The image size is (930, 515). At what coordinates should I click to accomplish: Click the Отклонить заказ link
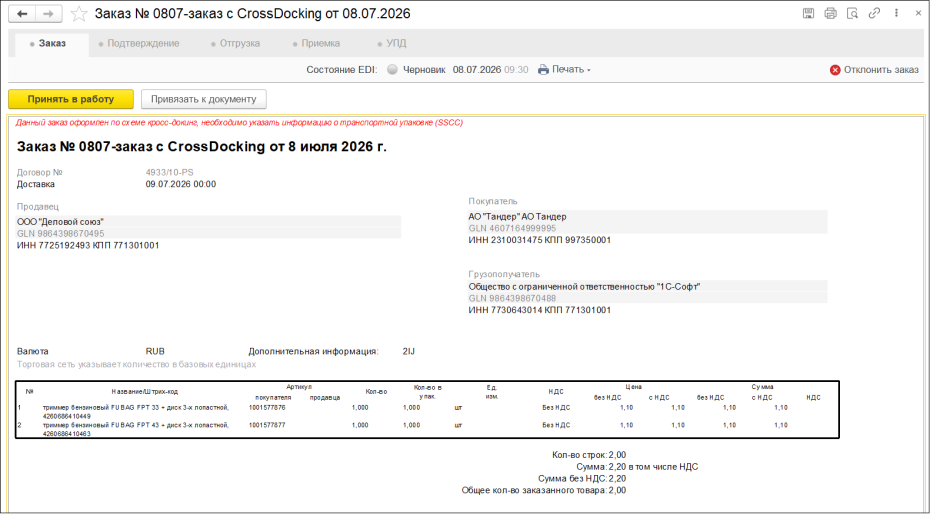click(x=881, y=70)
